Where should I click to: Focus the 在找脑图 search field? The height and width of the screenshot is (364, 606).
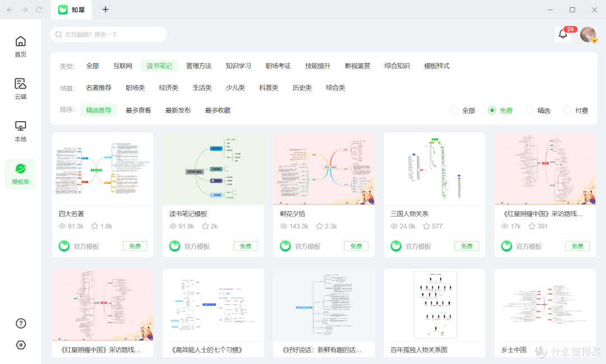coord(108,34)
